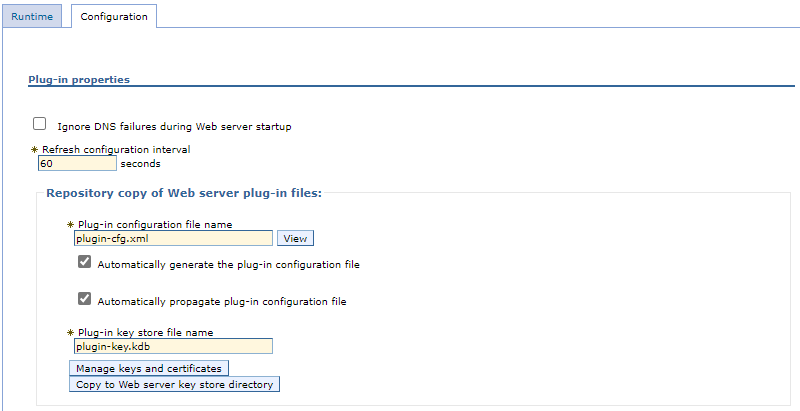The width and height of the screenshot is (800, 411).
Task: Click the Ignore DNS failures label text
Action: pyautogui.click(x=174, y=126)
